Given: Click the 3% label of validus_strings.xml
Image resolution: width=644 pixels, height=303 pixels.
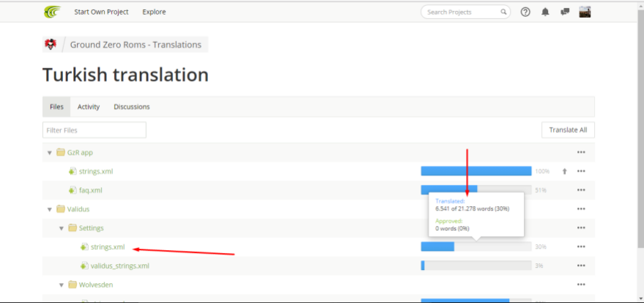Looking at the screenshot, I should click(539, 266).
